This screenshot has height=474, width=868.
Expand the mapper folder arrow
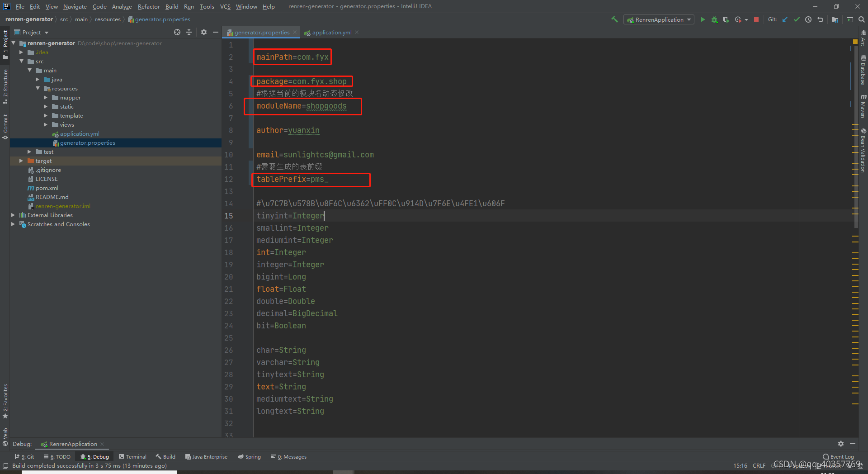(x=46, y=98)
